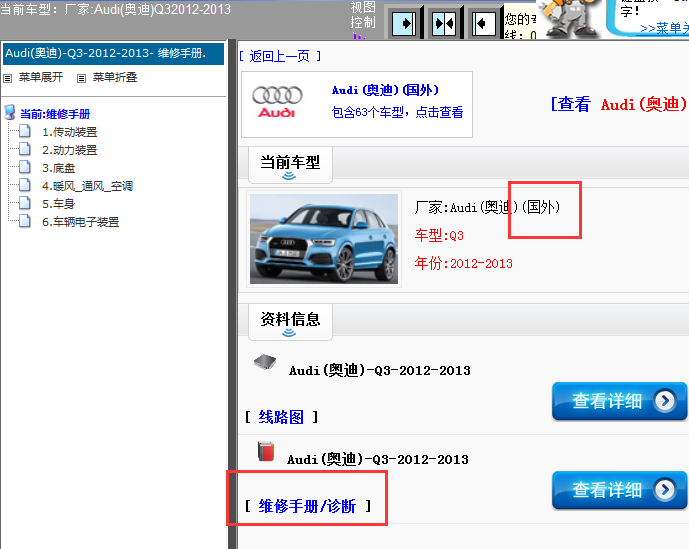Click the 菜单展开 icon
689x549 pixels.
point(7,79)
